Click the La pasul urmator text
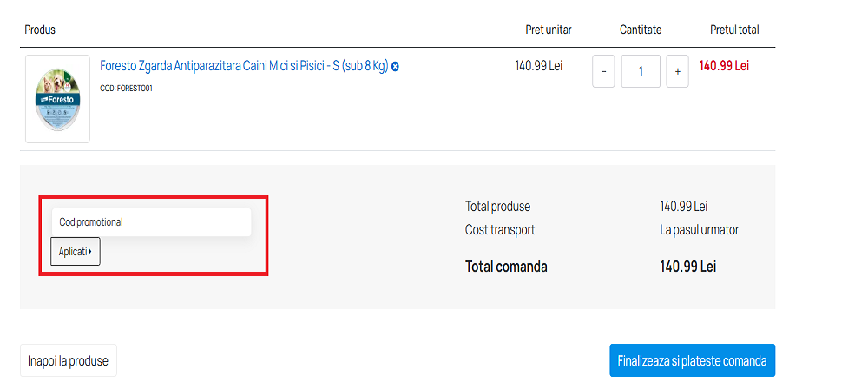868x389 pixels. [699, 230]
